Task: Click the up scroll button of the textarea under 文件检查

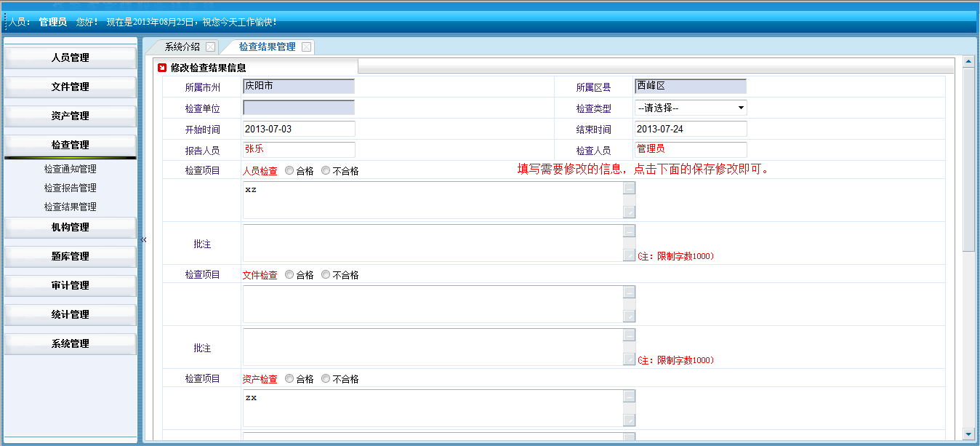Action: click(x=630, y=292)
